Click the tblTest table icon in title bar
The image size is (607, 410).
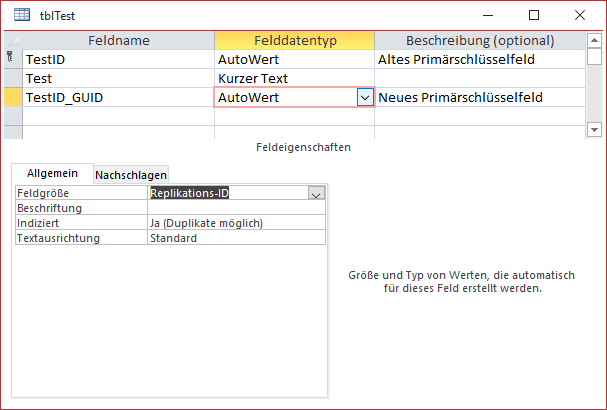21,16
